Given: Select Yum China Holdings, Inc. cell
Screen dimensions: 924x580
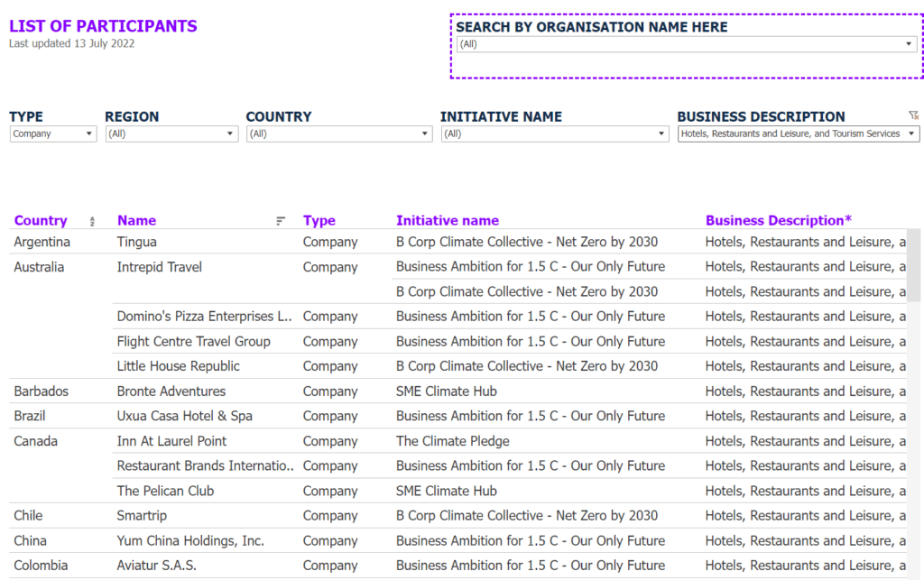Looking at the screenshot, I should pos(190,540).
